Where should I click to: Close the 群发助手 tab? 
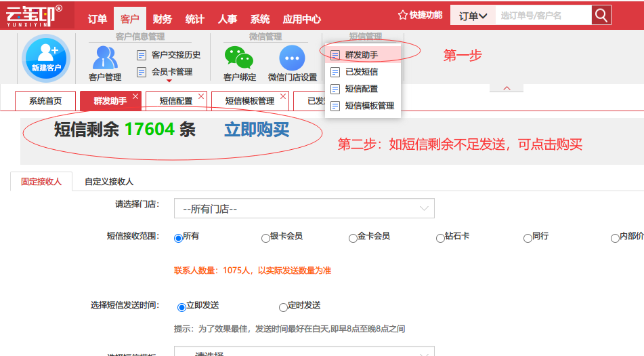tap(135, 96)
